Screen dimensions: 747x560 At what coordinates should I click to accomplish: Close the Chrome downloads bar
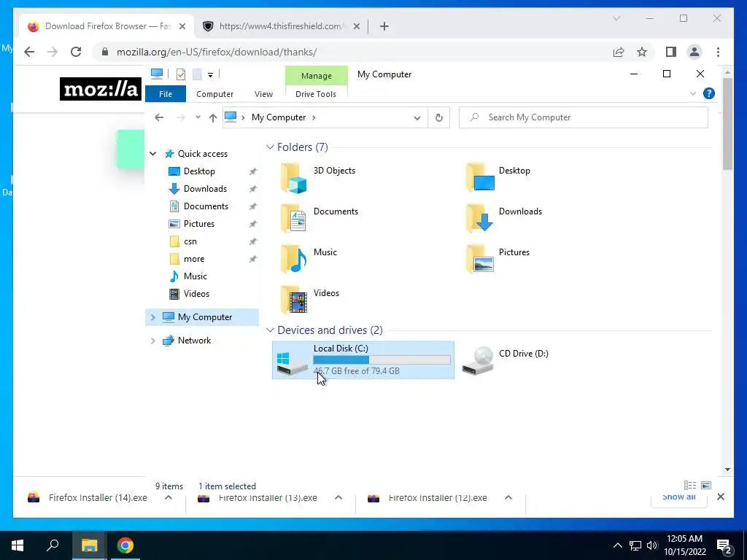tap(720, 497)
